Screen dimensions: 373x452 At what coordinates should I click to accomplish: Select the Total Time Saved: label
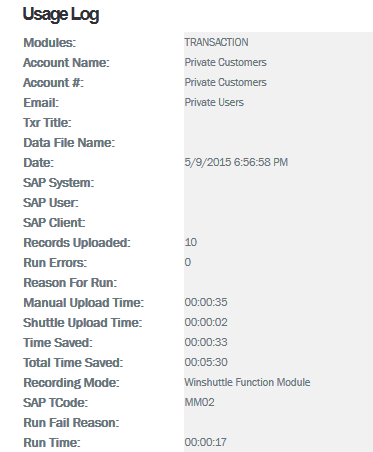click(x=73, y=363)
